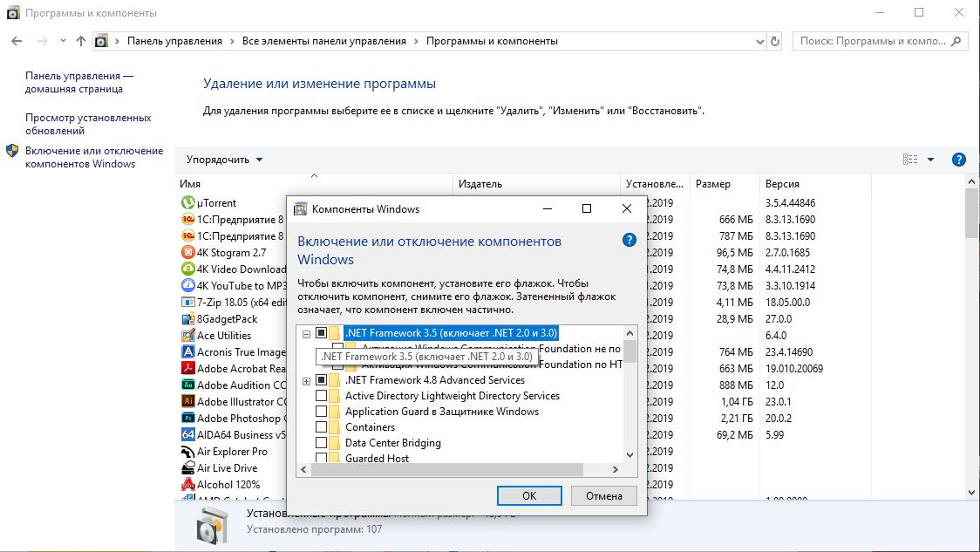Click the components list vertical scrollbar thumb
Viewport: 980px width, 552px height.
click(x=630, y=351)
